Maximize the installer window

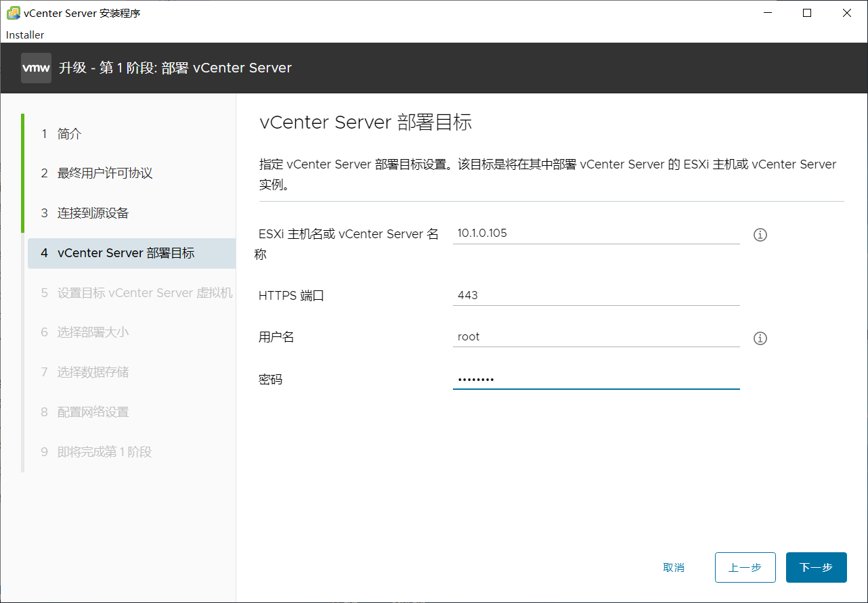[806, 13]
